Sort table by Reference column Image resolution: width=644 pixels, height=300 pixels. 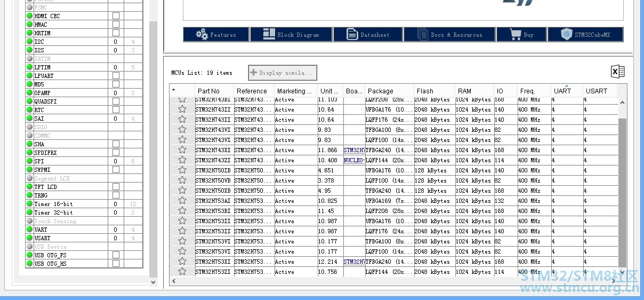(x=254, y=91)
